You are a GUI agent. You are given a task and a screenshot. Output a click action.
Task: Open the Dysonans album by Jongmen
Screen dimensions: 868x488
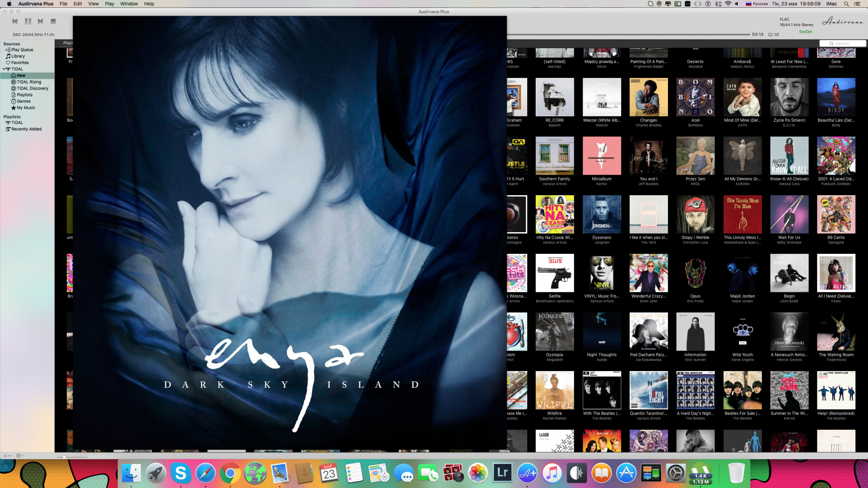[x=602, y=214]
